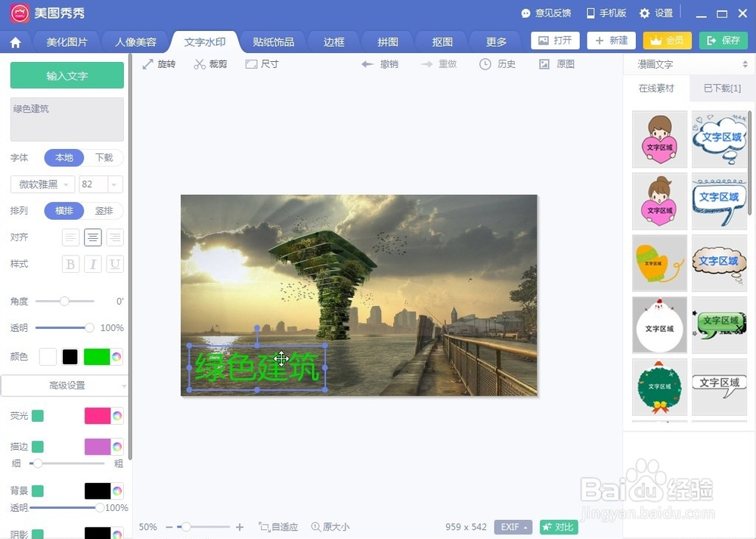Screen dimensions: 756x539
Task: Open the font size 82 dropdown
Action: [101, 184]
